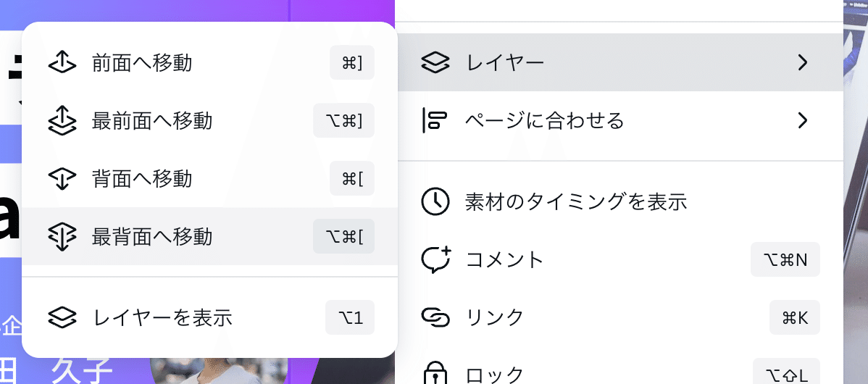Open レイヤーを表示 from the submenu
This screenshot has height=384, width=868.
[x=210, y=317]
